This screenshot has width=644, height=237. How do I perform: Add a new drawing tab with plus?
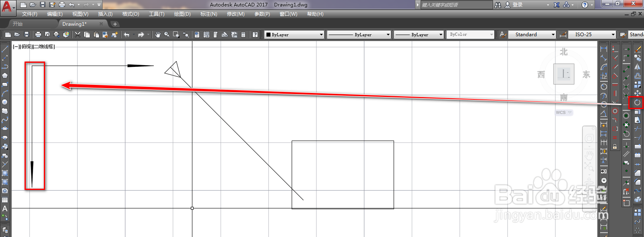[115, 24]
